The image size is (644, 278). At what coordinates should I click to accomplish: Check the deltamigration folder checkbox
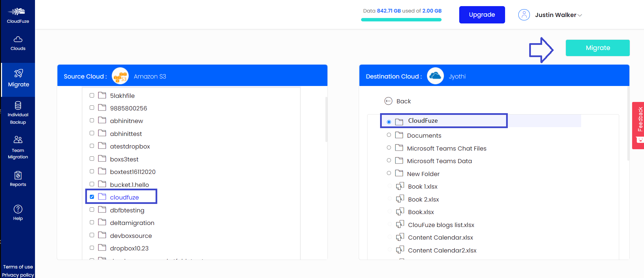coord(92,222)
